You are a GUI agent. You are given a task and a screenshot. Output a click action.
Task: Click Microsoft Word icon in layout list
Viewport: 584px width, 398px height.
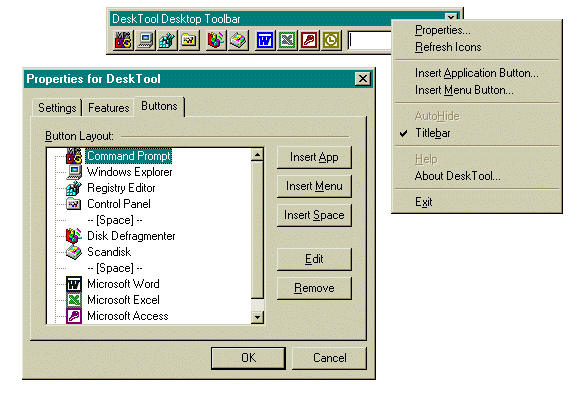coord(74,284)
